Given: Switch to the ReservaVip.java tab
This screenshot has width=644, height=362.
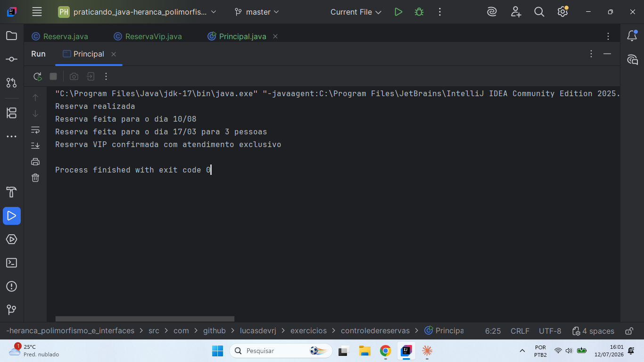Looking at the screenshot, I should coord(148,36).
